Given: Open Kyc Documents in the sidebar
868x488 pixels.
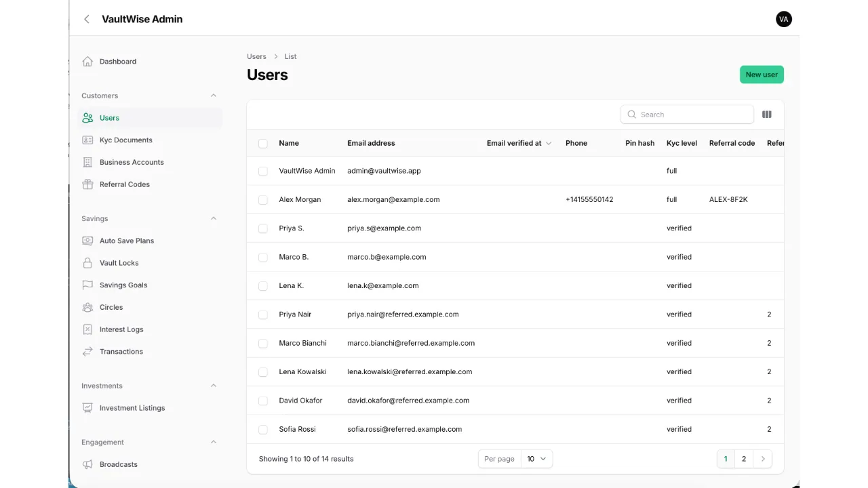Looking at the screenshot, I should 150,140.
